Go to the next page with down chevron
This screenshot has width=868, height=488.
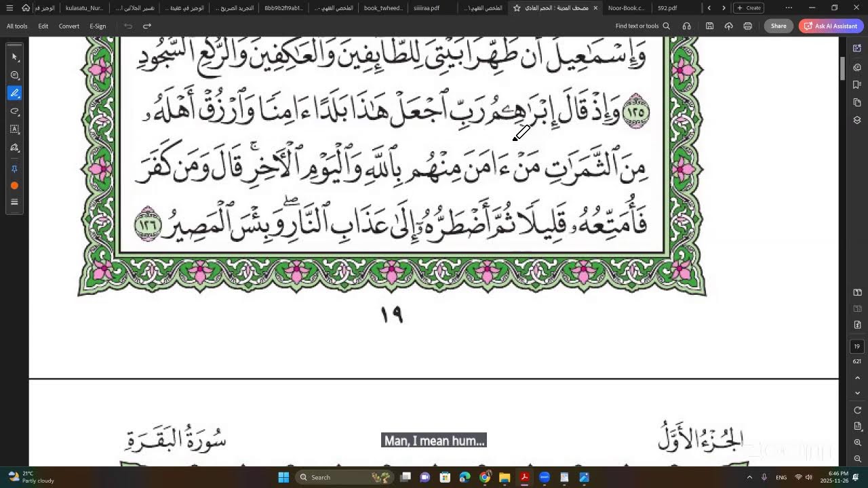857,393
